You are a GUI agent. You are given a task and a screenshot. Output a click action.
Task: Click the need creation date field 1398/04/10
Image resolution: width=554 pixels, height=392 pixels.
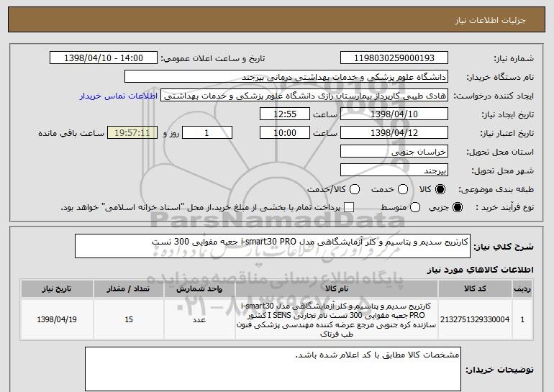coord(394,114)
